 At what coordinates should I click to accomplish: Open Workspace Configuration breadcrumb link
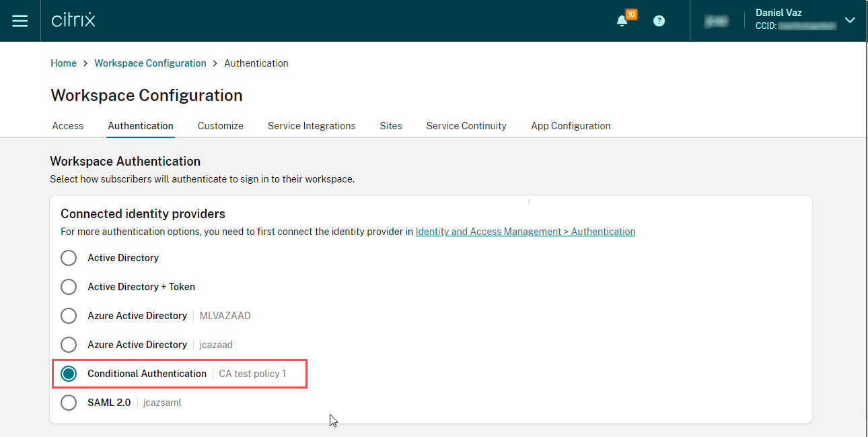(x=150, y=63)
